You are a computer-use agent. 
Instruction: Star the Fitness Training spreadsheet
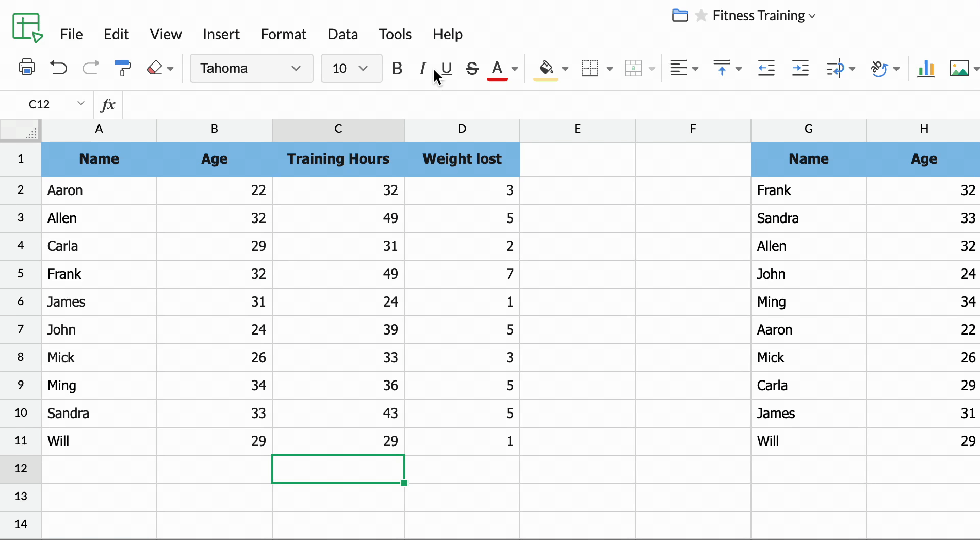pyautogui.click(x=700, y=15)
